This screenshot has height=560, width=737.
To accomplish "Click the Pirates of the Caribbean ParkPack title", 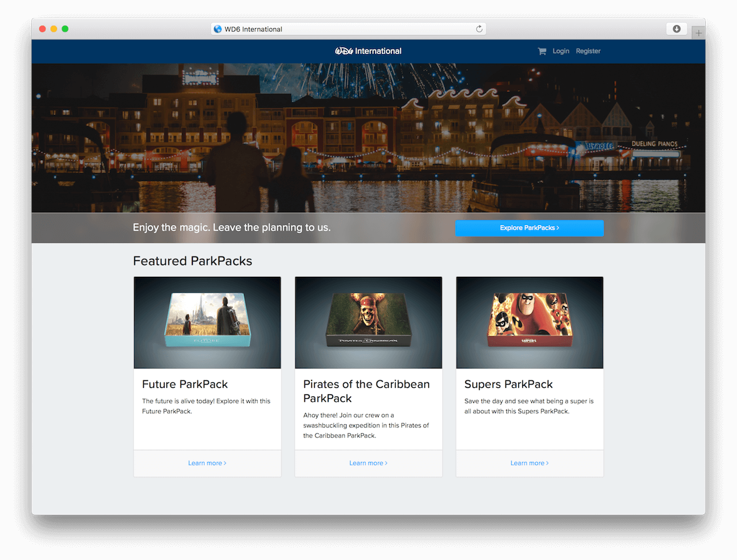I will [x=366, y=391].
